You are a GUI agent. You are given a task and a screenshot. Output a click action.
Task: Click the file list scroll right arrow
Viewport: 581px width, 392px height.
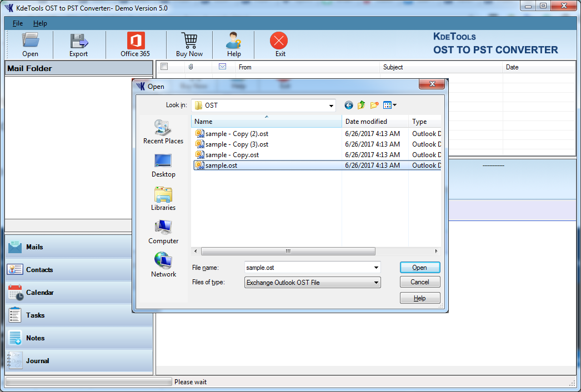(436, 251)
